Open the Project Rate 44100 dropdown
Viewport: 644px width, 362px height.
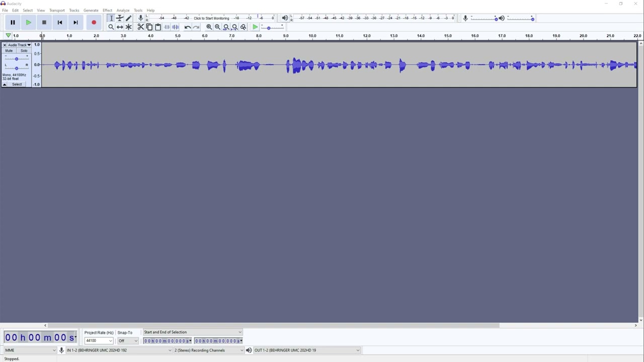click(x=99, y=341)
